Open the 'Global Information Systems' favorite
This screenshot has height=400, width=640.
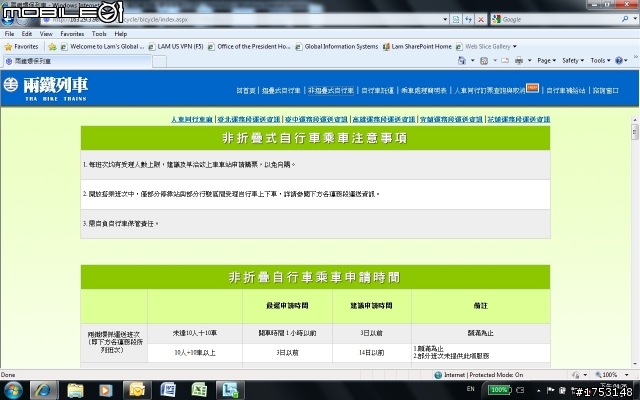click(337, 47)
